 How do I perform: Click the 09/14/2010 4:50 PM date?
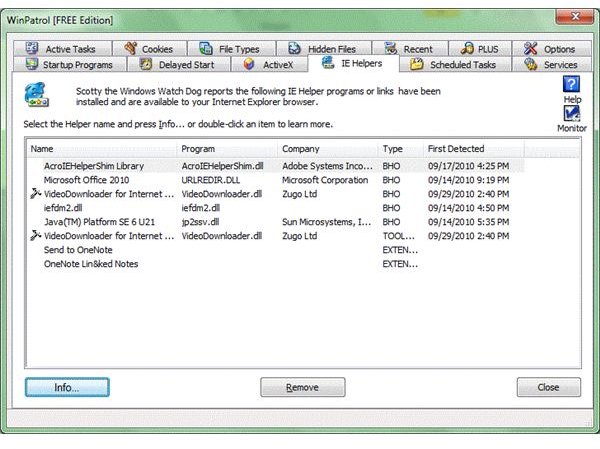(468, 208)
